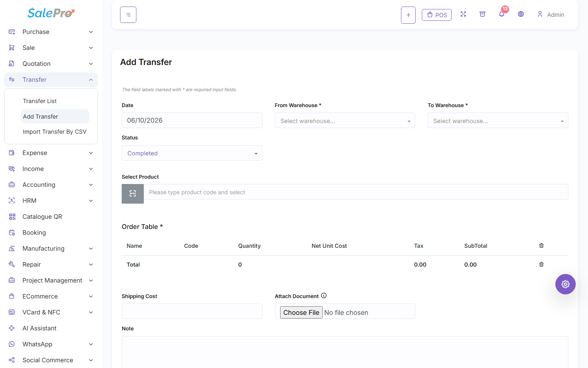Screen dimensions: 588x368
Task: Open the HRM menu
Action: click(x=51, y=201)
